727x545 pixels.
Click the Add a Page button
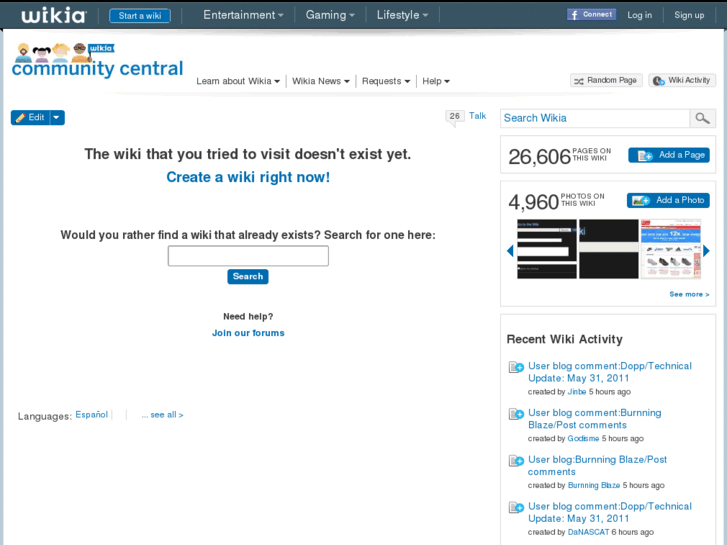[669, 155]
